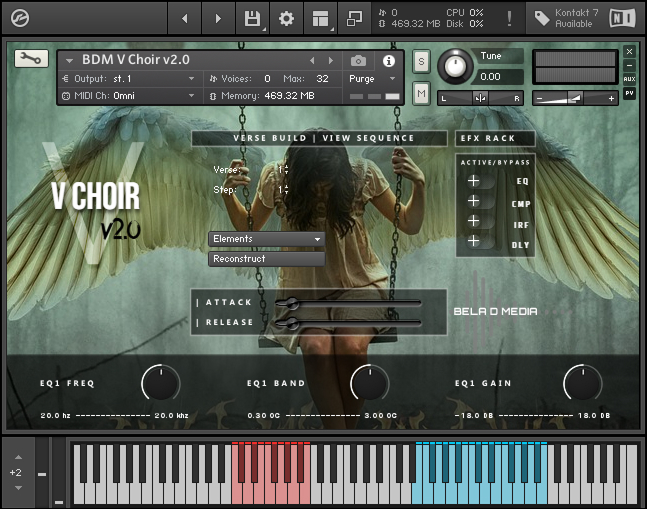Click the Release slider handle

click(x=292, y=323)
